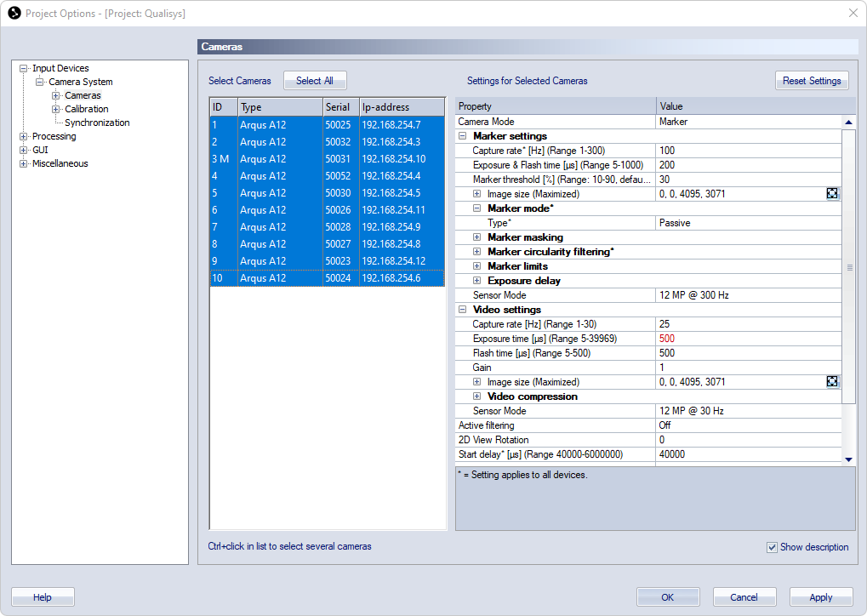Expand the Miscellaneous tree node
The height and width of the screenshot is (616, 867).
click(23, 163)
